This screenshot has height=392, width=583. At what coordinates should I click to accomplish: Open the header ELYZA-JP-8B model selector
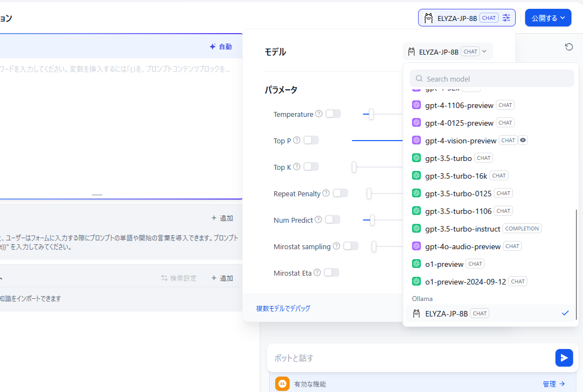pyautogui.click(x=467, y=18)
